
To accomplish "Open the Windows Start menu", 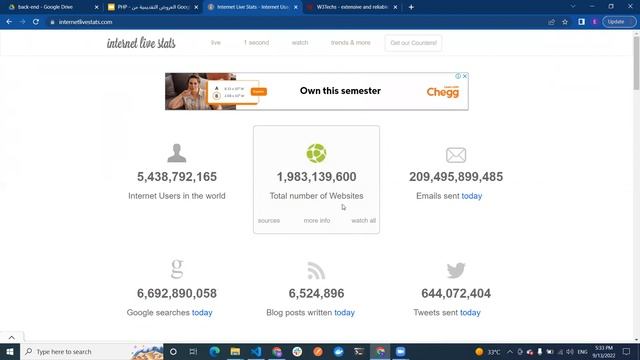I will (x=10, y=351).
